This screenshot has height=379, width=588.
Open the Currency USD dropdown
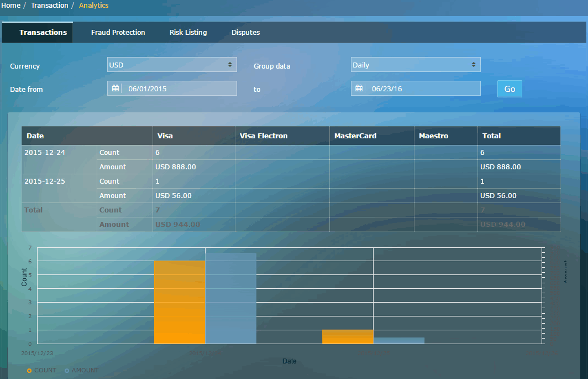(x=172, y=65)
